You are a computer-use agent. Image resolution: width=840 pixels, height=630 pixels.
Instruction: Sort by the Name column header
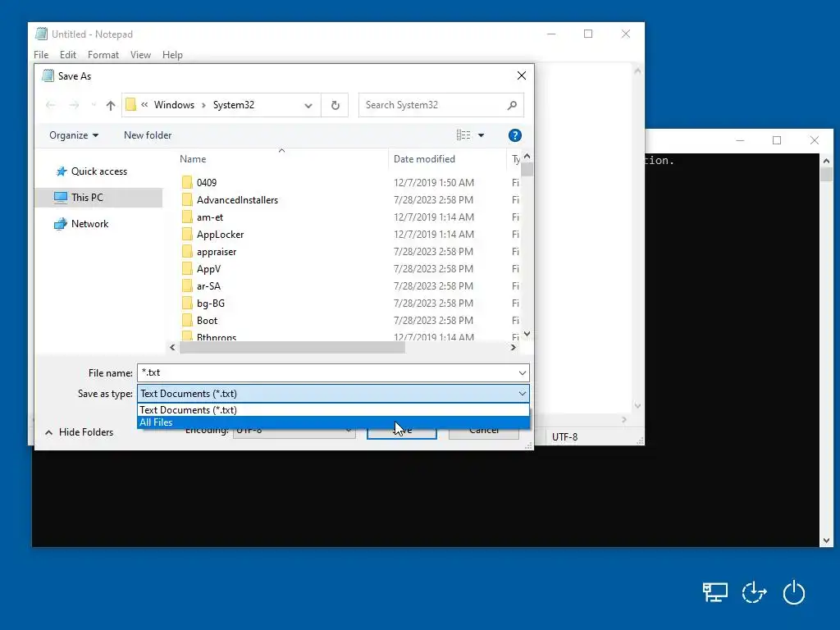[282, 159]
